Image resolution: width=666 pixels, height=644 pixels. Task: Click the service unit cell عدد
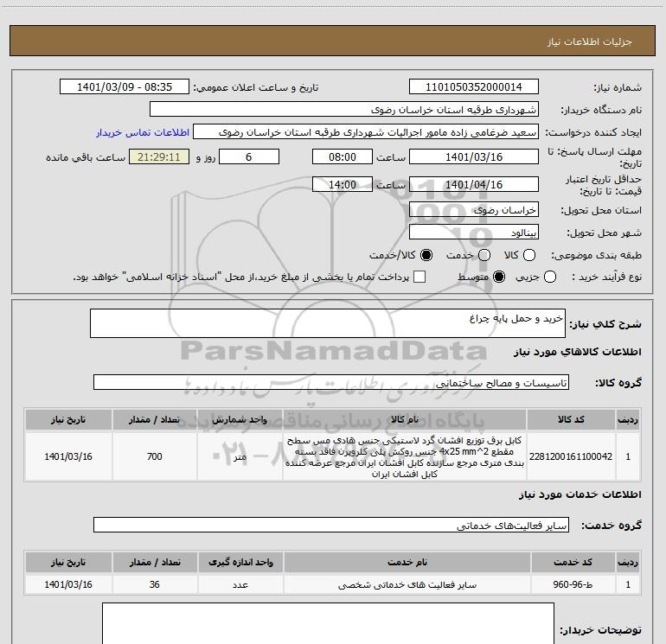(x=240, y=585)
